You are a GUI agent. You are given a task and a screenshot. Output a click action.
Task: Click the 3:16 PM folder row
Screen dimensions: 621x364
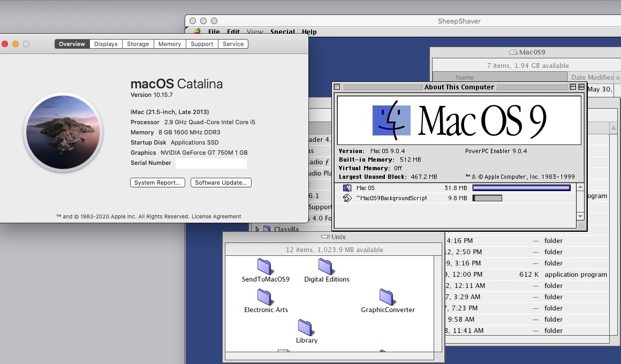(x=527, y=263)
